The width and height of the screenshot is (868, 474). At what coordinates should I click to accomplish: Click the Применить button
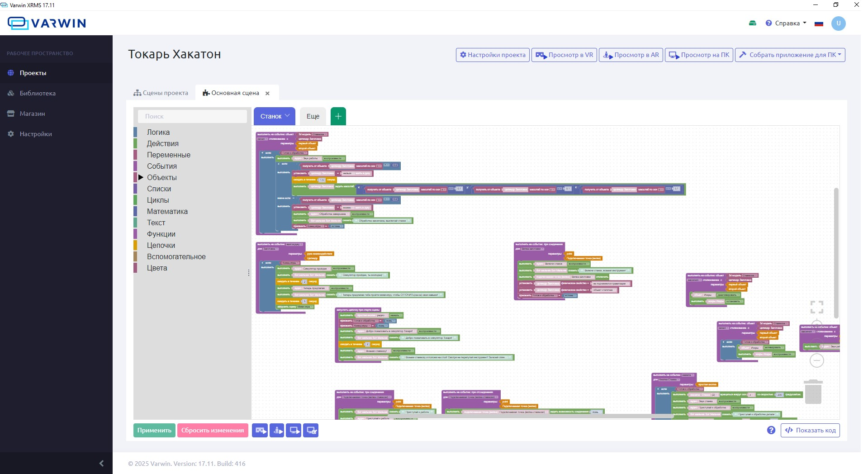point(154,430)
